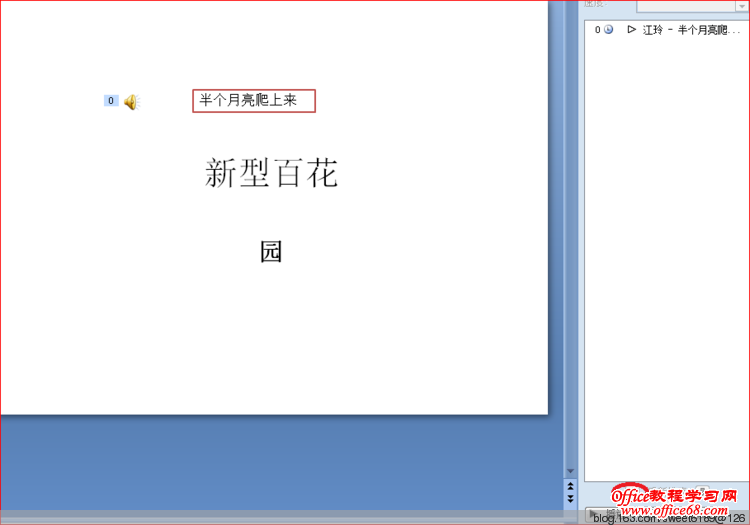Click the clock timing icon in the animation list
Image resolution: width=750 pixels, height=525 pixels.
coord(608,30)
